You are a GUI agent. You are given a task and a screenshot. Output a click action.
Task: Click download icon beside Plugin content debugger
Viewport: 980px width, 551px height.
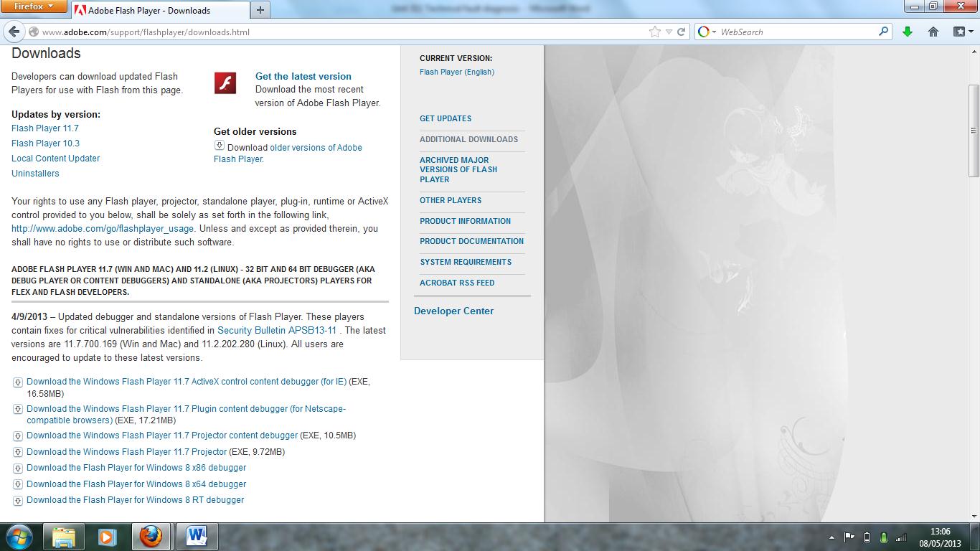[18, 410]
